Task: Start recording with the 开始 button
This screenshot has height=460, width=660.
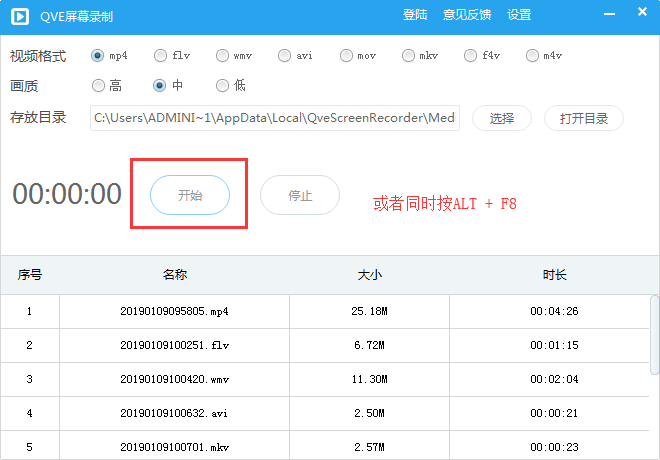Action: point(190,195)
